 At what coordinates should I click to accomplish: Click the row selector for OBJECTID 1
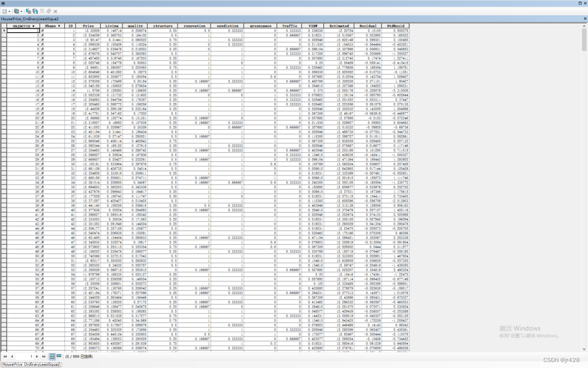pyautogui.click(x=4, y=31)
